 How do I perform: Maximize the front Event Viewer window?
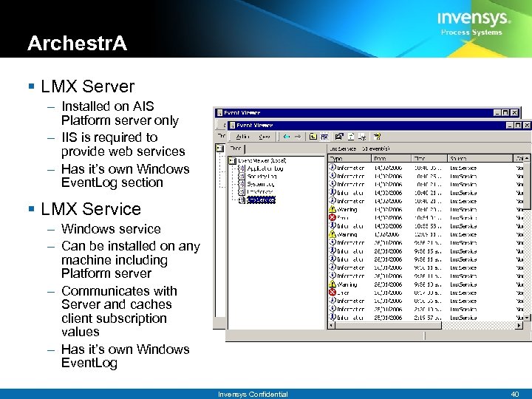coord(518,125)
